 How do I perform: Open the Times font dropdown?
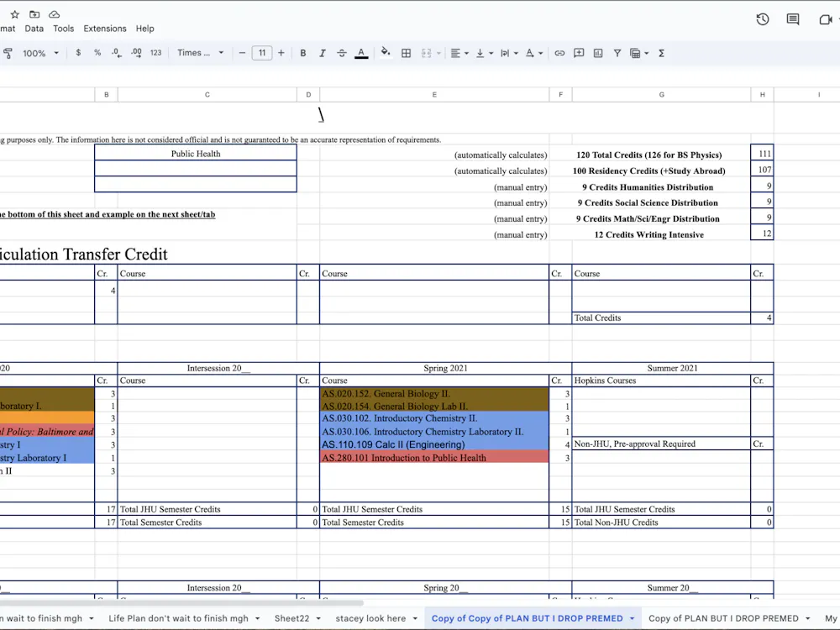(201, 53)
